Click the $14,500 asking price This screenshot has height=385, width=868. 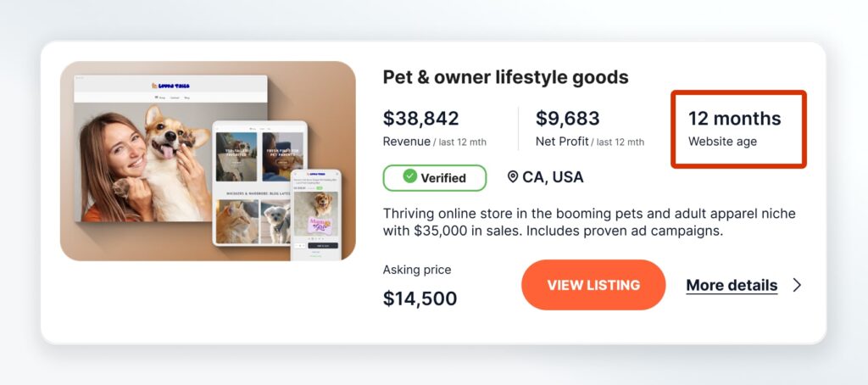420,299
